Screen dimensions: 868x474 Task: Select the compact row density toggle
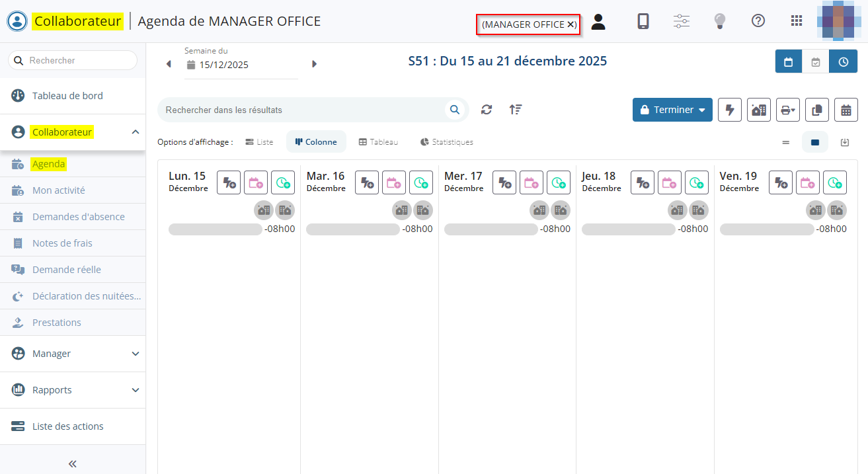coord(786,142)
